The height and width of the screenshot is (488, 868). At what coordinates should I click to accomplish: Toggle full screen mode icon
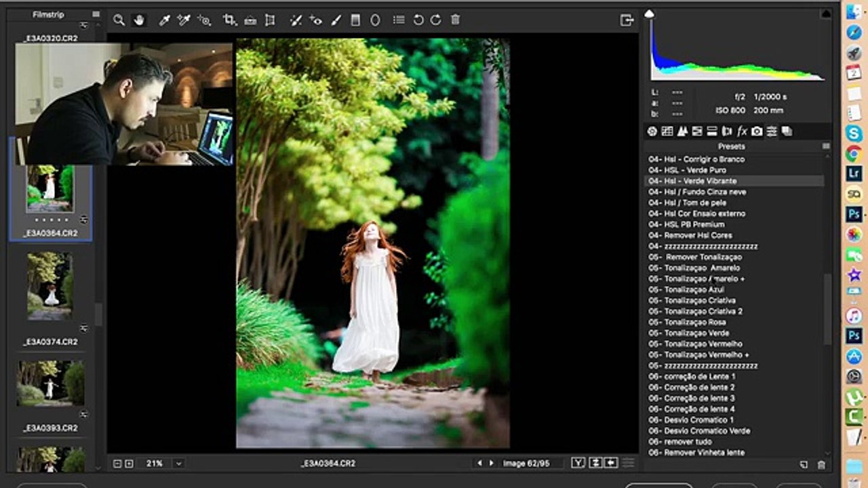(x=627, y=20)
